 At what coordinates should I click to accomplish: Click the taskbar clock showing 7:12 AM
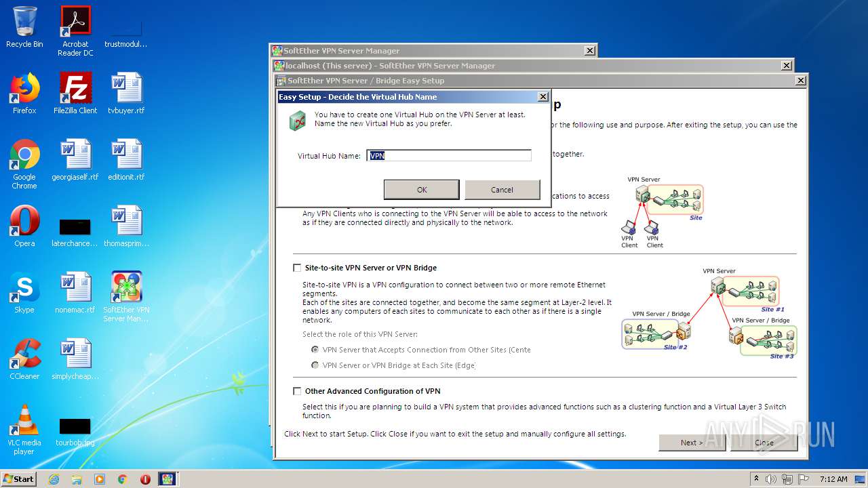833,479
